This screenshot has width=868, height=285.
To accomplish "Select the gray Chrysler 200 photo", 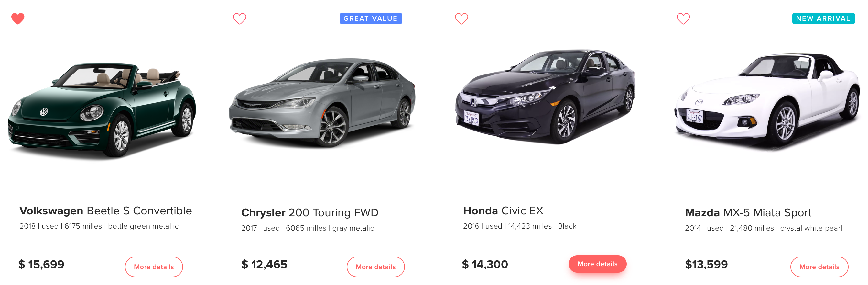I will pyautogui.click(x=322, y=103).
